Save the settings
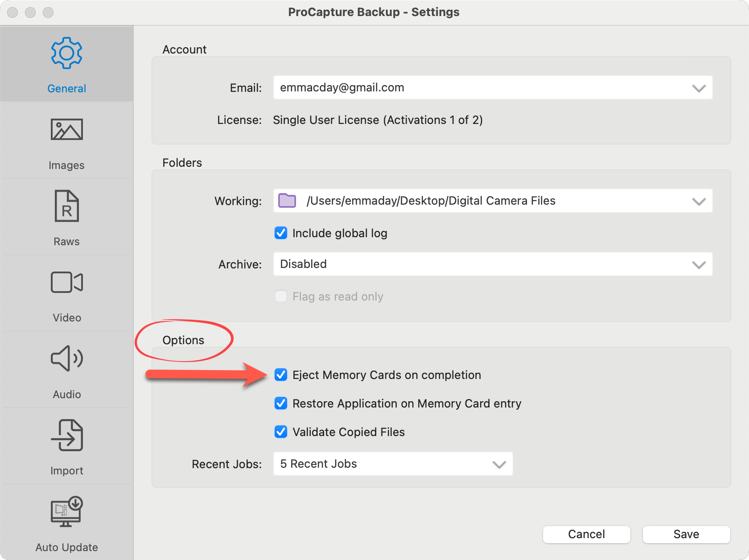 tap(686, 534)
